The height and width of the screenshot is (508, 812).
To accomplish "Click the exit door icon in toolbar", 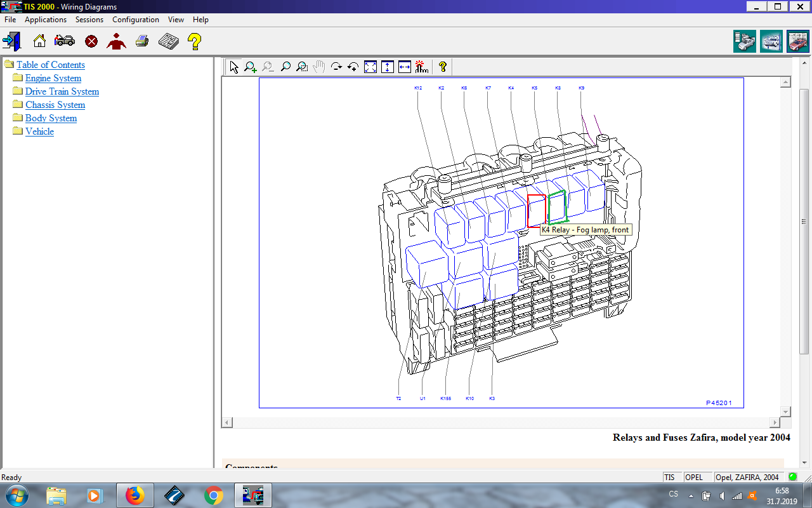I will (x=11, y=42).
